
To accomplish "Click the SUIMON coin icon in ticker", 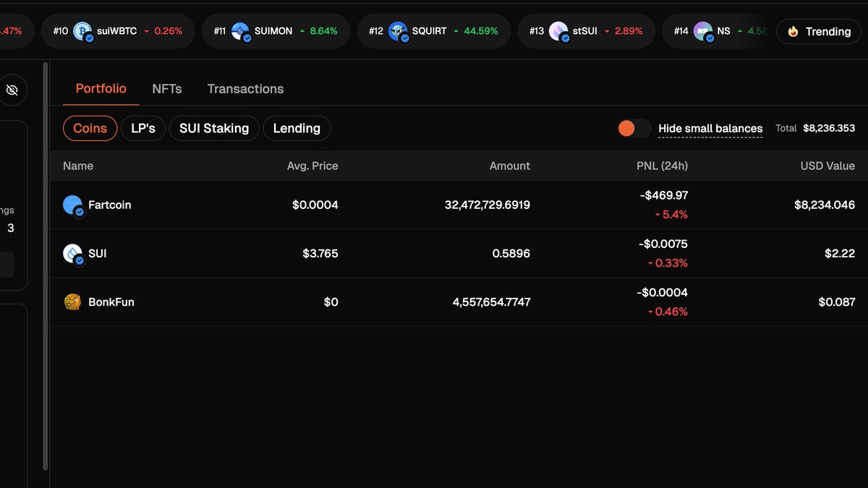I will click(241, 31).
